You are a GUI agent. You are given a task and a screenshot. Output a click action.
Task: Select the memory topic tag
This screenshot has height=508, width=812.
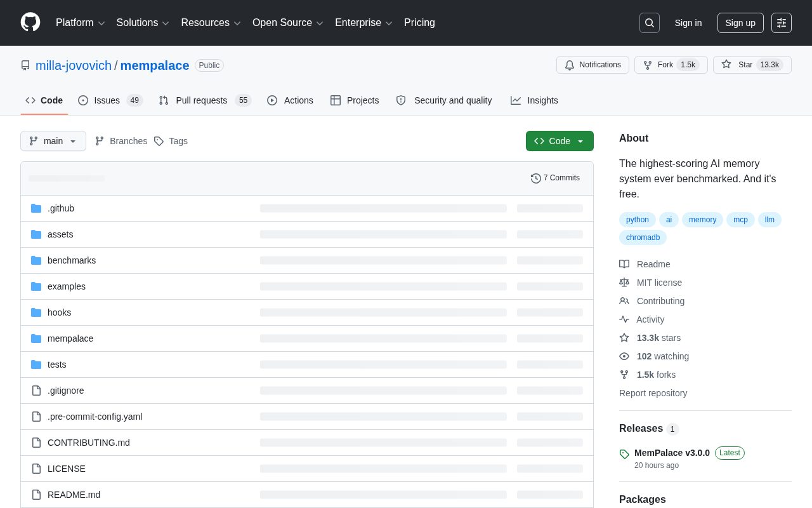click(x=702, y=220)
